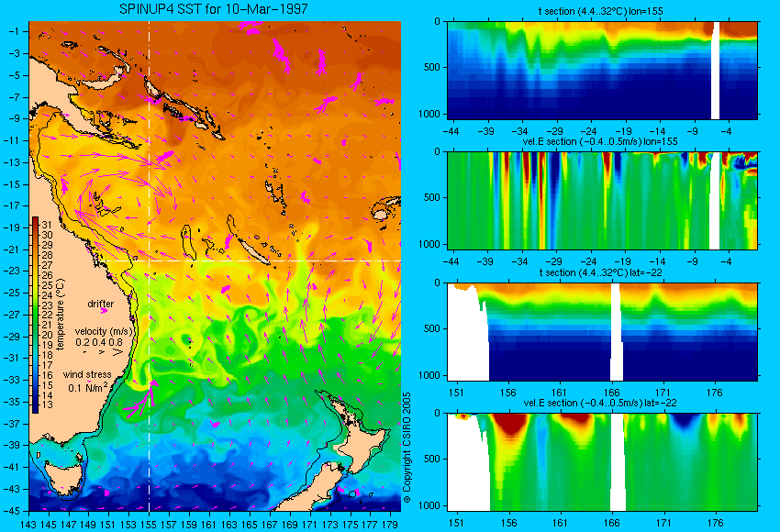Image resolution: width=780 pixels, height=532 pixels.
Task: Click the crosshair intersection at 155E, 22S
Action: click(150, 260)
